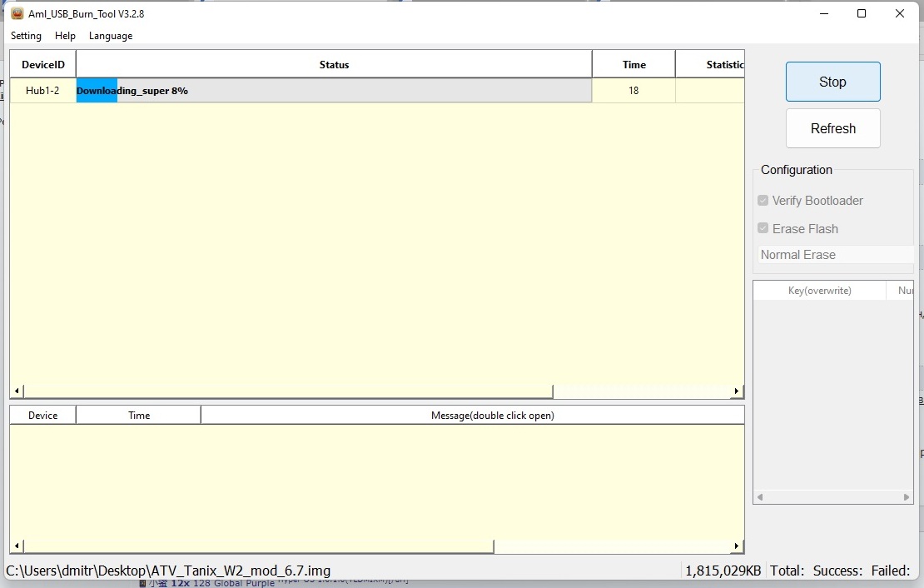Click the DeviceID column header
Image resolution: width=924 pixels, height=588 pixels.
point(43,64)
